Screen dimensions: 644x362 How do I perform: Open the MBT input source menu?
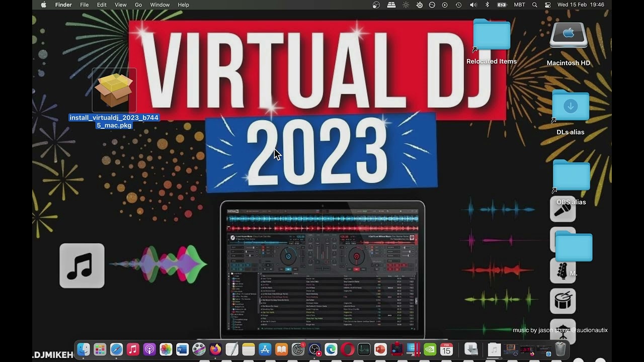519,5
